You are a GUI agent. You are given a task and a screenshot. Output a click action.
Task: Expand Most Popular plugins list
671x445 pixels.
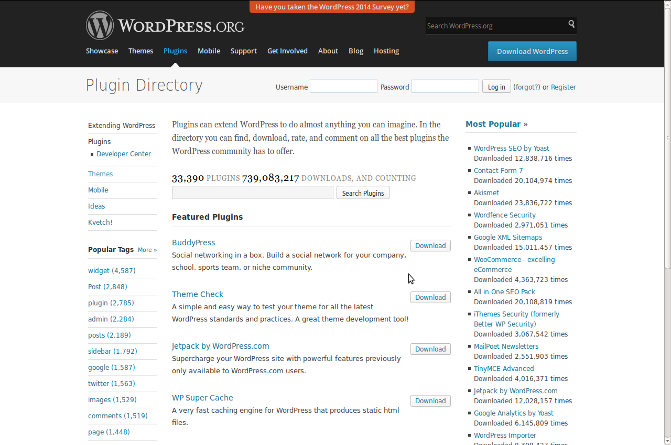pos(496,125)
